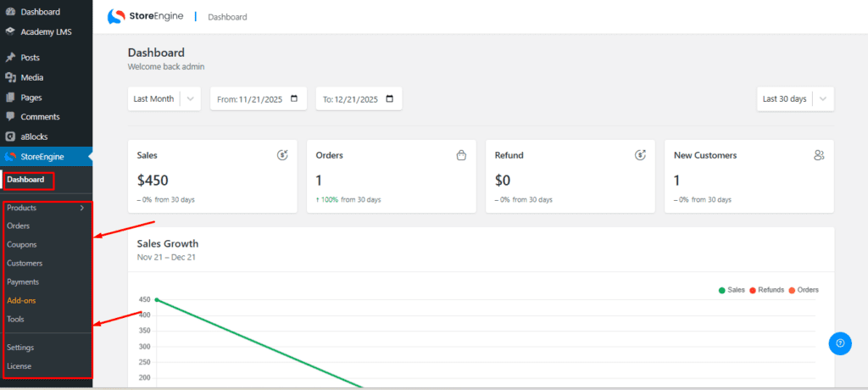Click the Pages icon in sidebar

point(10,97)
